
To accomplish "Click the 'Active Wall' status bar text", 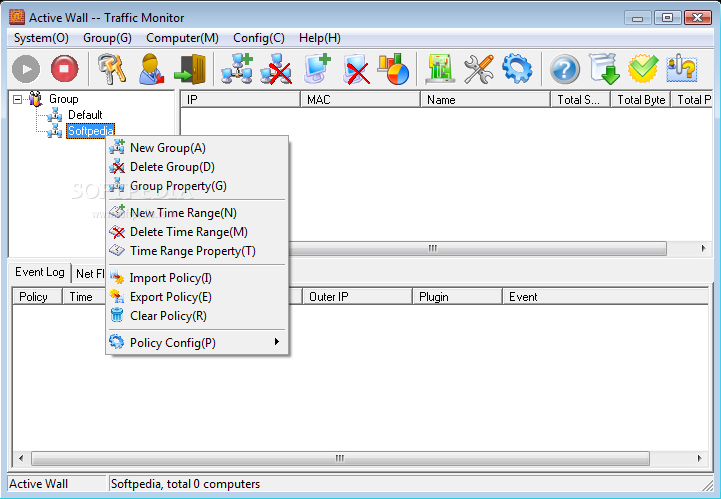I will 39,484.
